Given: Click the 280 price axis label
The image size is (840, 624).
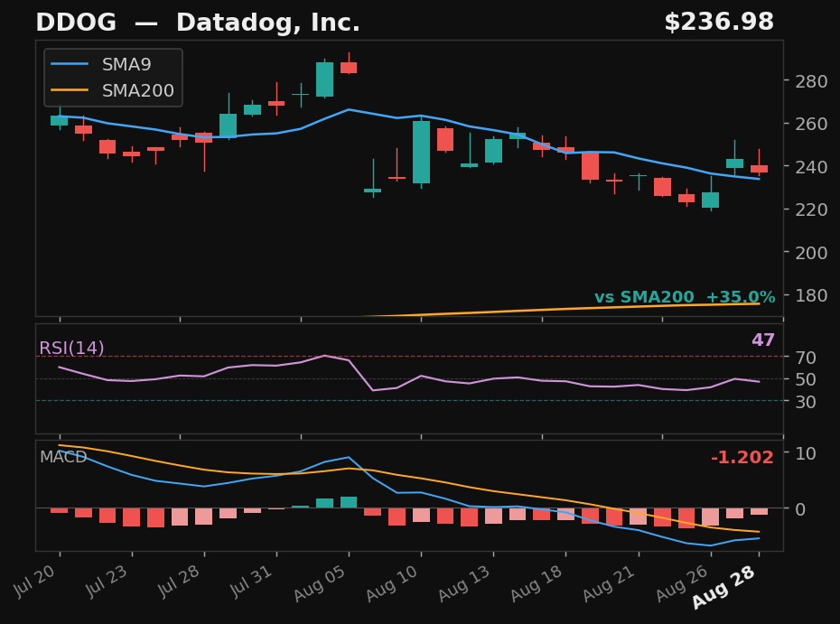Looking at the screenshot, I should pyautogui.click(x=811, y=81).
